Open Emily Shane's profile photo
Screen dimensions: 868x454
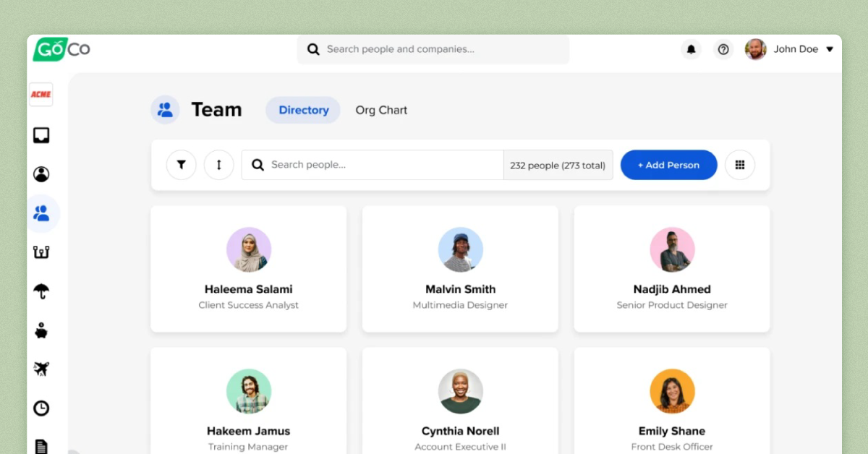click(x=672, y=392)
